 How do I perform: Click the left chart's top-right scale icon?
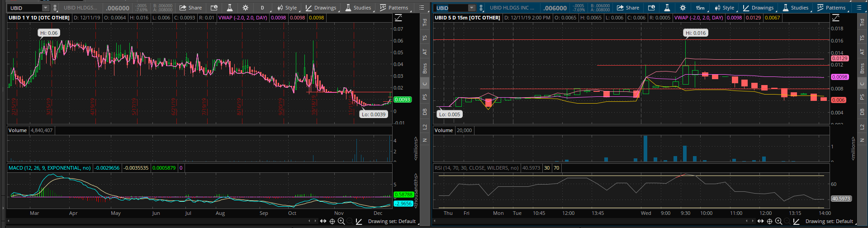pos(398,18)
